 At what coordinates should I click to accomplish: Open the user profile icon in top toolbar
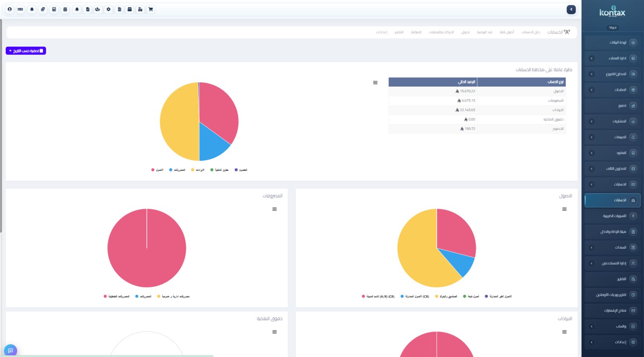tap(10, 9)
